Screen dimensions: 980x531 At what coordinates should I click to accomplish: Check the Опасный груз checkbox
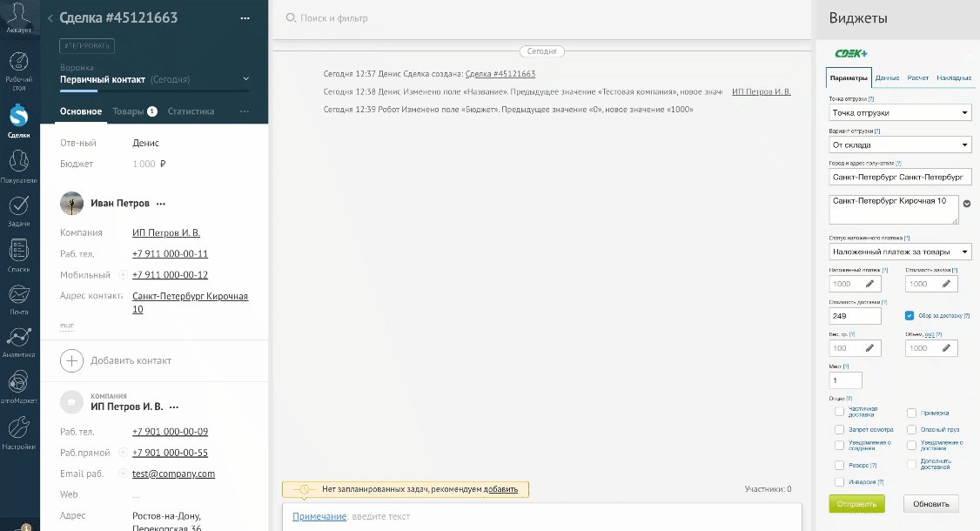(911, 429)
